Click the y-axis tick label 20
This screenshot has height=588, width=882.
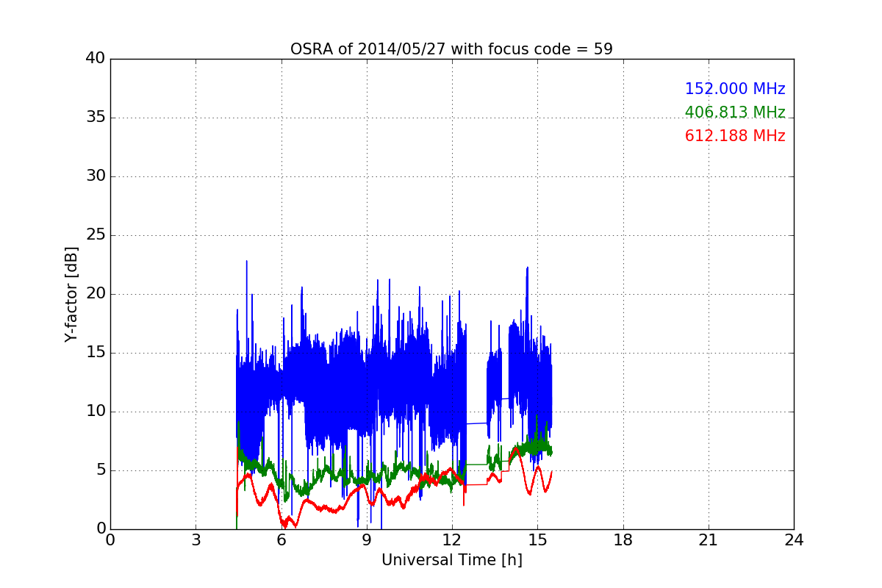point(96,294)
